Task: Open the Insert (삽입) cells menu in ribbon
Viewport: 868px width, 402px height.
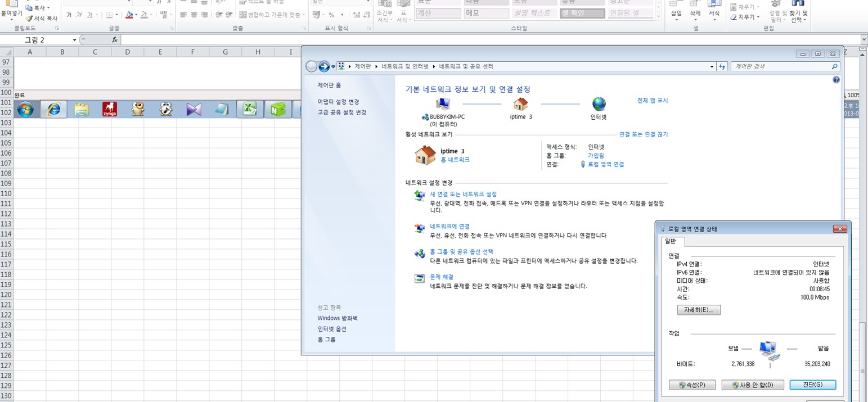Action: click(676, 10)
